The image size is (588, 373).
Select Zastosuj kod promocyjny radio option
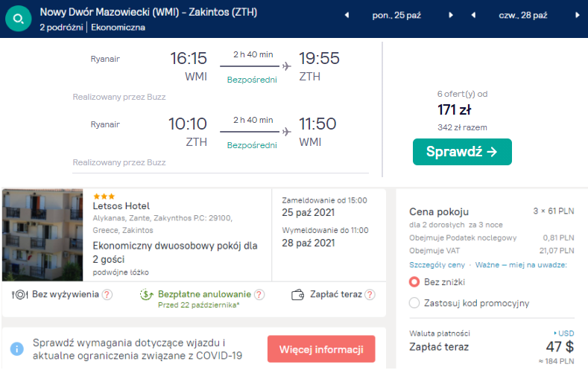pos(415,303)
